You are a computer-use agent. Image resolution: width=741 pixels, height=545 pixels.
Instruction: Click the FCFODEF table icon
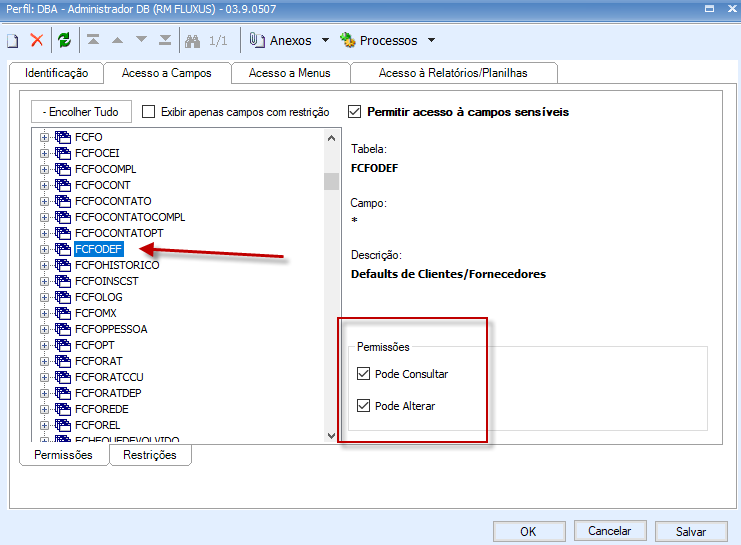coord(63,249)
